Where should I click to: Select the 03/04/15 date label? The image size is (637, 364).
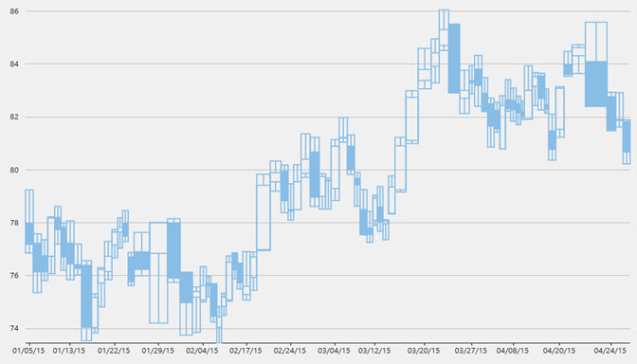334,351
